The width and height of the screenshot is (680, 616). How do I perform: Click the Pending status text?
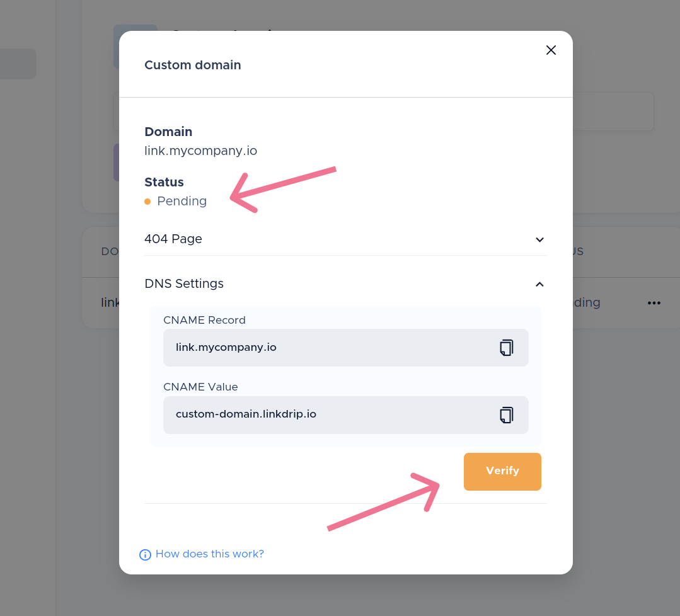[182, 202]
